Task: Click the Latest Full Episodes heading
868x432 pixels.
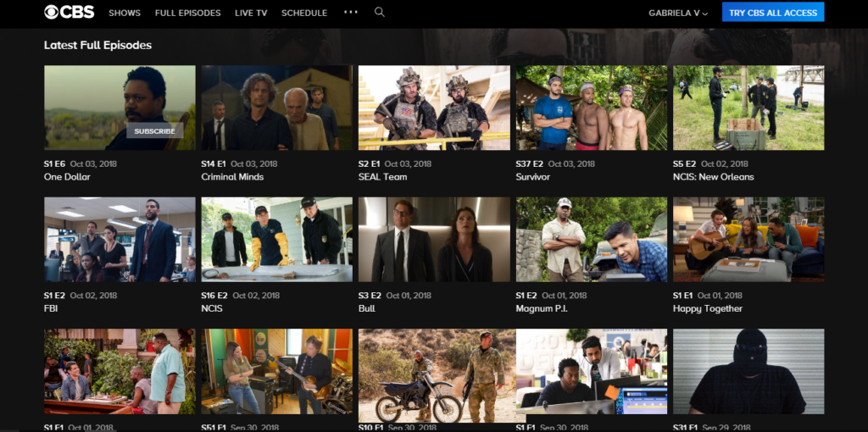Action: [x=98, y=46]
